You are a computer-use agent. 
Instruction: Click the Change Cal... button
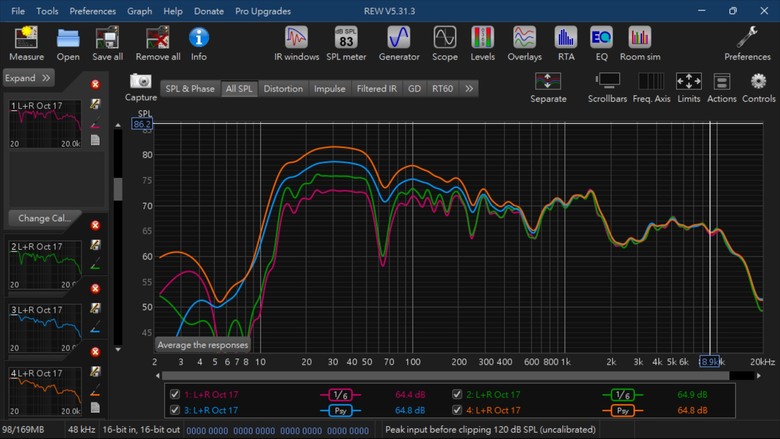click(x=44, y=218)
